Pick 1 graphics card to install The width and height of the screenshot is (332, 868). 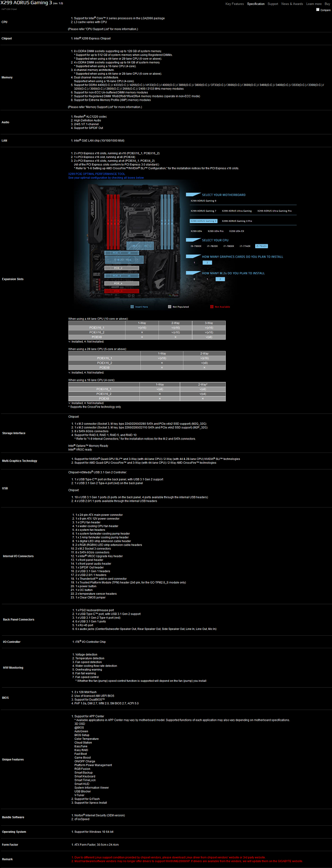click(x=194, y=263)
